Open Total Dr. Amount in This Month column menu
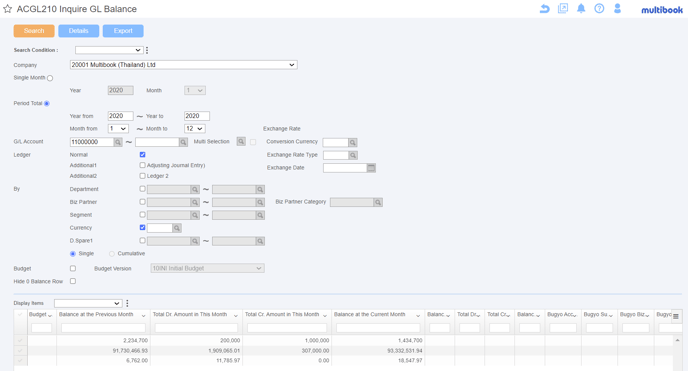The image size is (688, 371). 236,316
